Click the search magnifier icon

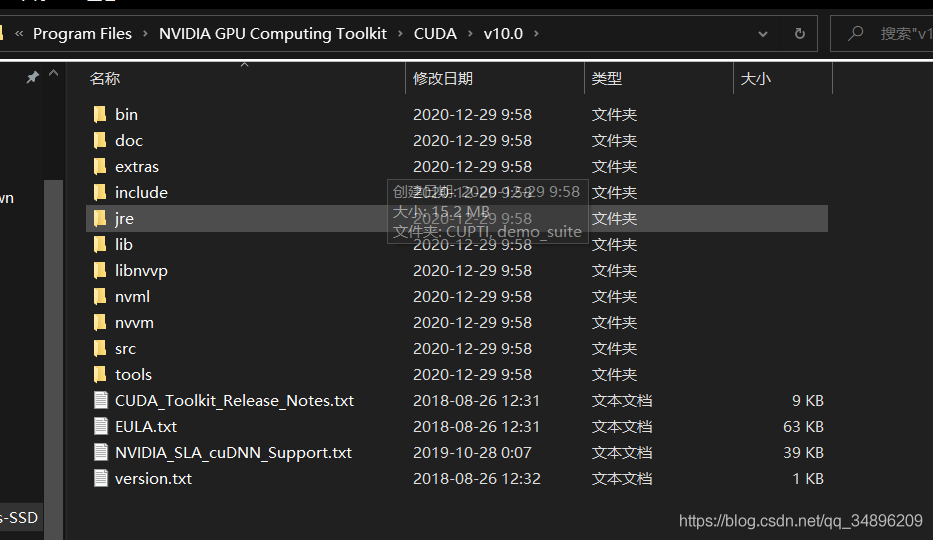[856, 33]
